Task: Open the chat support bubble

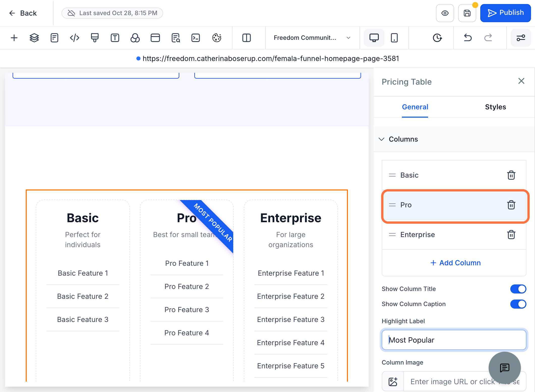Action: [x=505, y=368]
